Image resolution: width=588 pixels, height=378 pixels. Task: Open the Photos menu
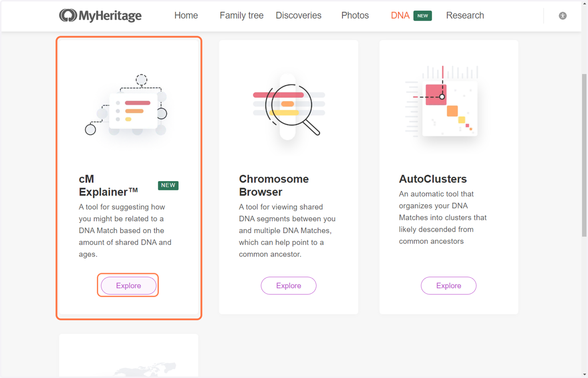coord(355,16)
